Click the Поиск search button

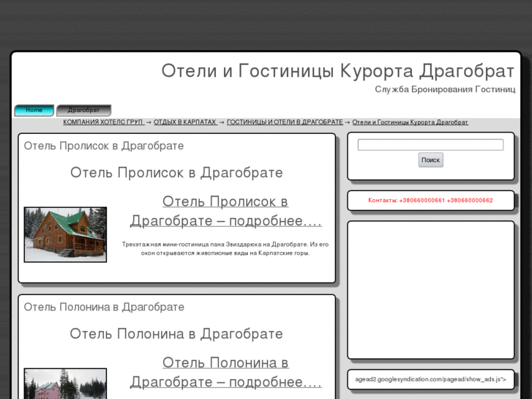[430, 160]
